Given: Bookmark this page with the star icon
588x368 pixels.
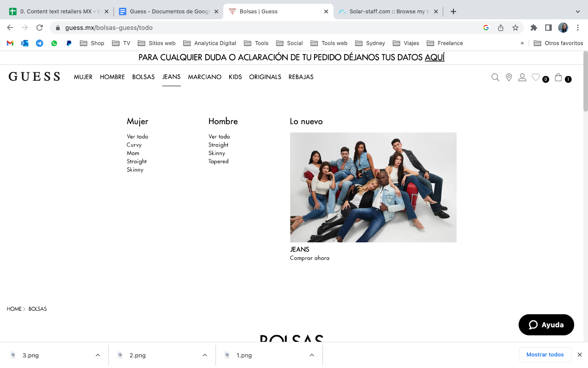Looking at the screenshot, I should [x=516, y=28].
